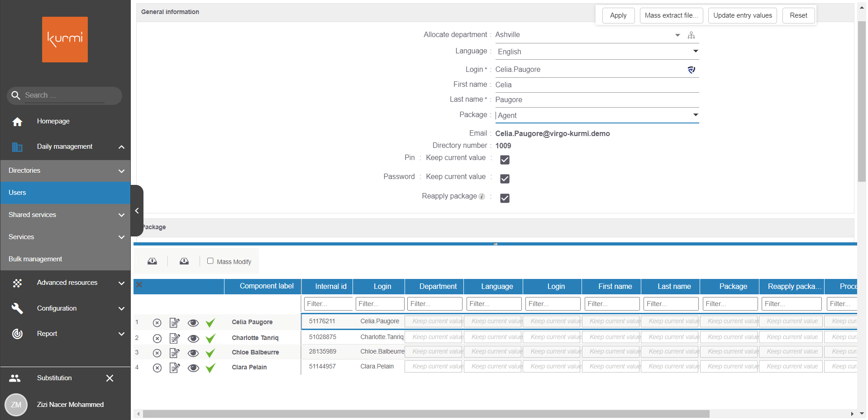Click the Internal id Filter field
The height and width of the screenshot is (420, 868).
pyautogui.click(x=328, y=304)
